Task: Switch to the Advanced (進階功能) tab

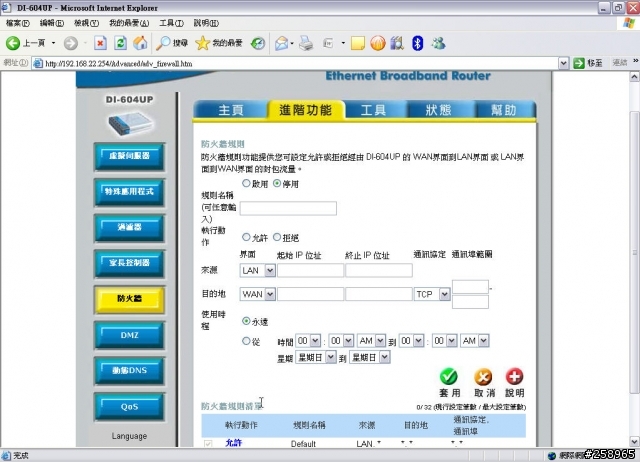Action: [306, 110]
